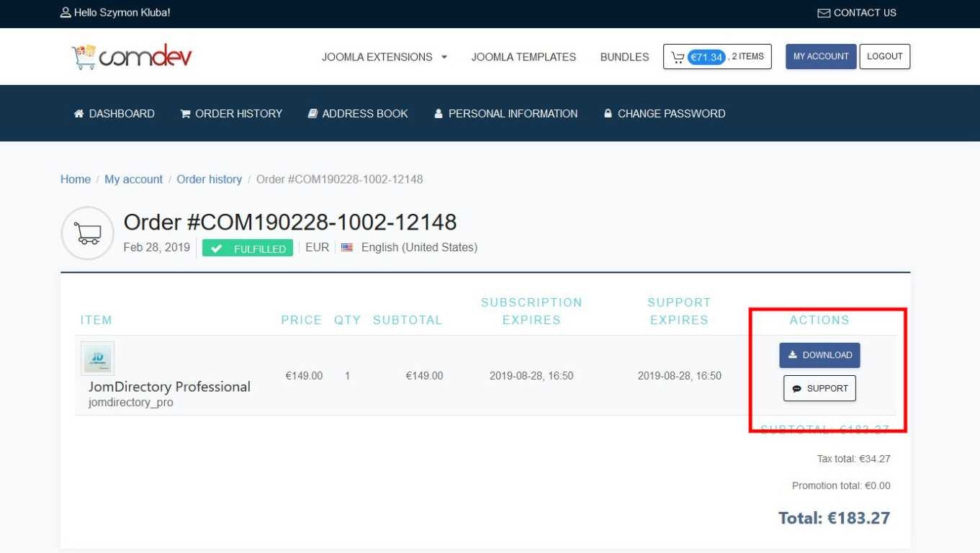Click Tax total: €34.27 text
The image size is (980, 553).
coord(853,459)
